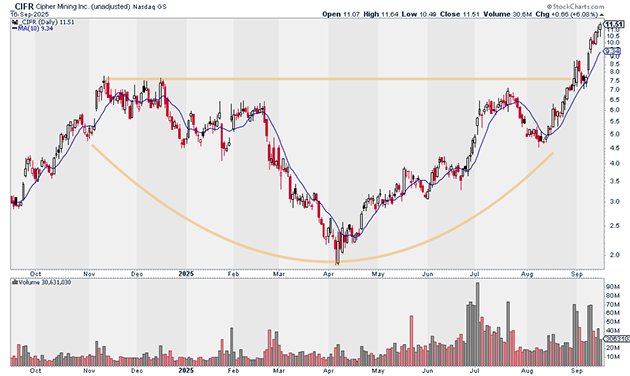
Task: Click the Cipher Mining Inc. (unadjusted) company name
Action: coord(83,7)
